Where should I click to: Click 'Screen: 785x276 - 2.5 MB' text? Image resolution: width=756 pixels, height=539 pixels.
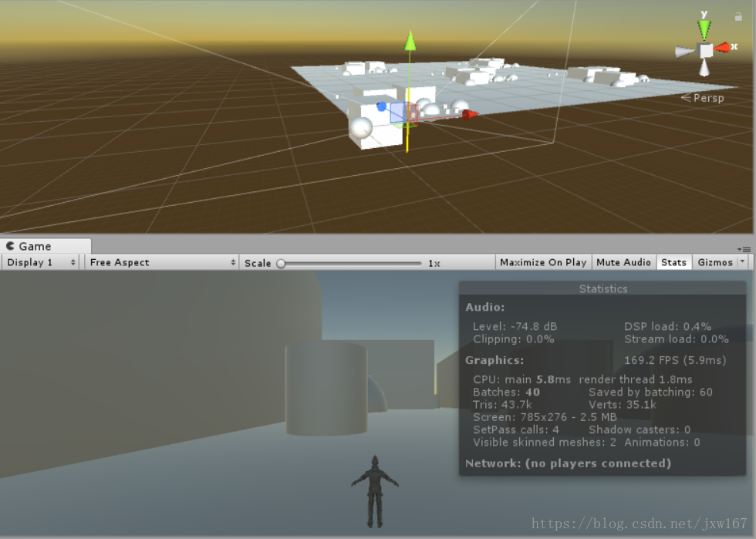tap(545, 417)
